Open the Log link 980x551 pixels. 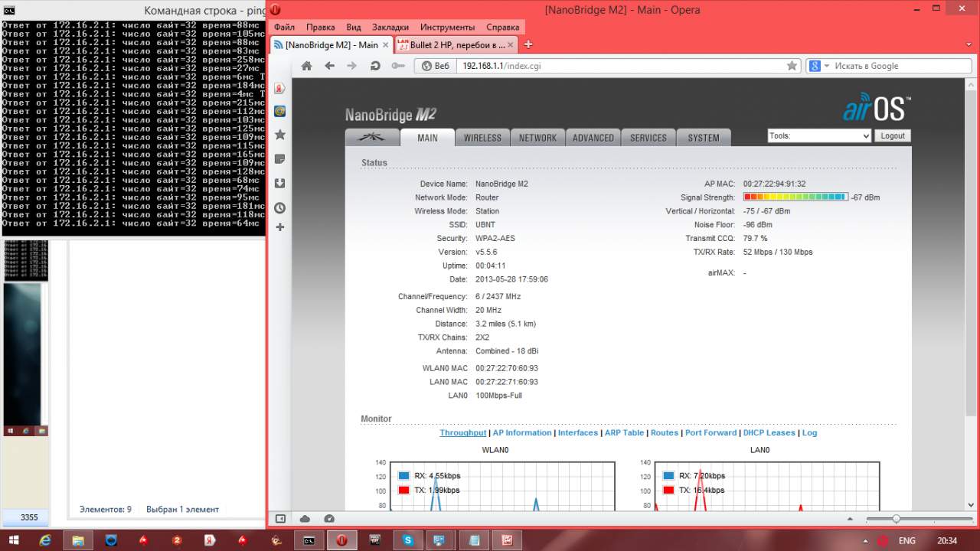tap(809, 433)
